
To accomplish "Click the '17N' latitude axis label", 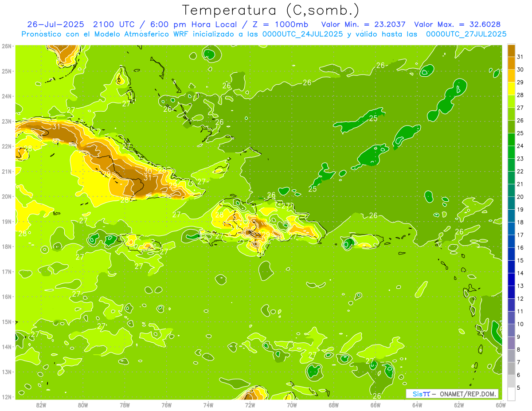I will (x=6, y=271).
